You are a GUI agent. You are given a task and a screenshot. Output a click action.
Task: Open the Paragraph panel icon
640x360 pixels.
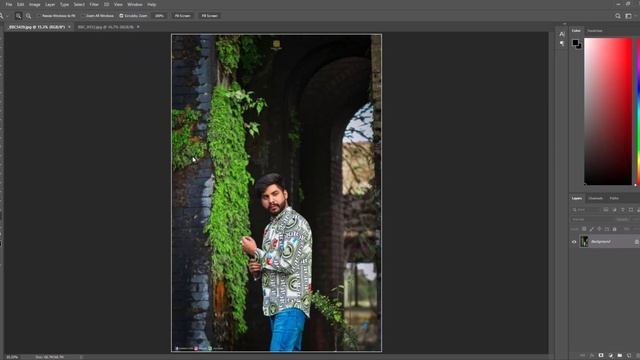click(x=562, y=43)
